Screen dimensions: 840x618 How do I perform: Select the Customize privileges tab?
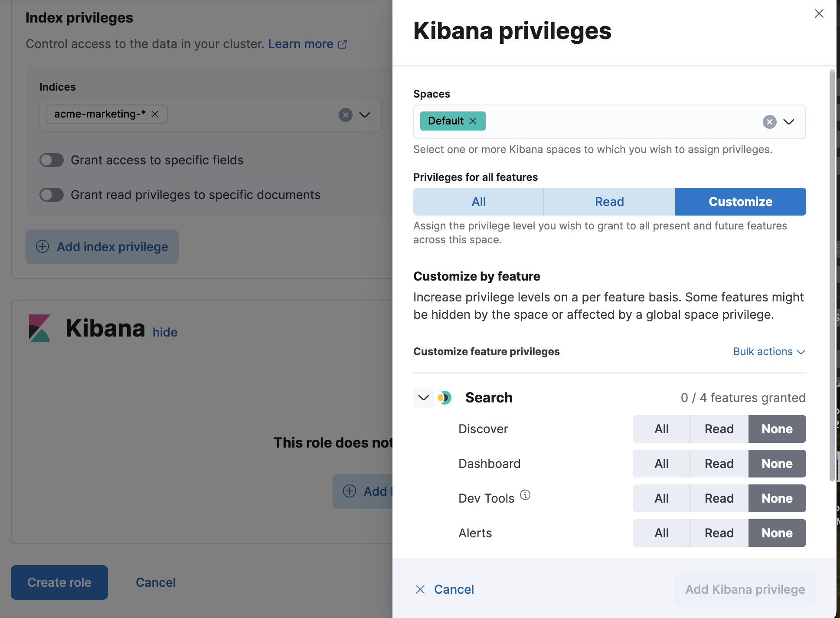point(740,201)
